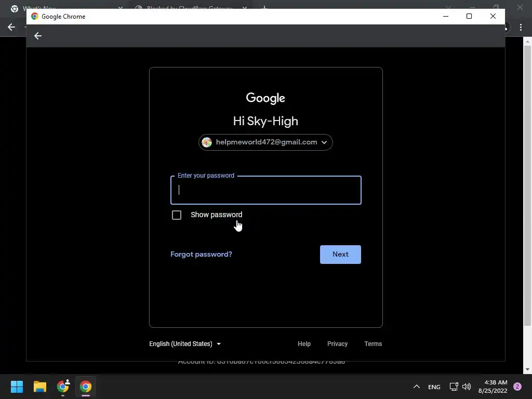Image resolution: width=532 pixels, height=399 pixels.
Task: Click the active Chrome taskbar icon
Action: tap(86, 387)
